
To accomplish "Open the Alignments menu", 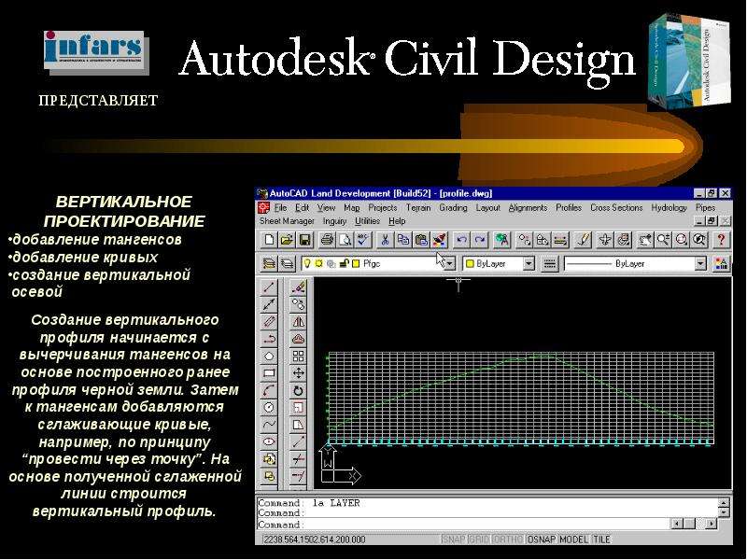I will pos(528,207).
